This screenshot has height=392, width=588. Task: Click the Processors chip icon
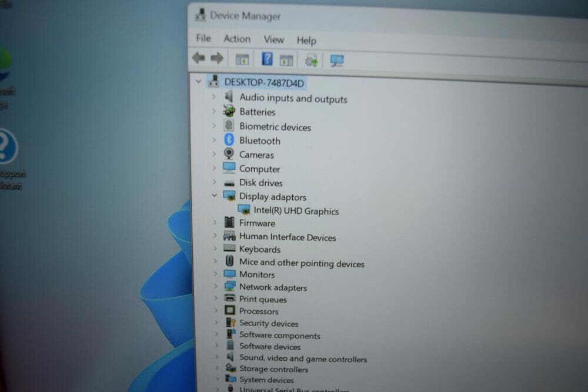pyautogui.click(x=230, y=310)
